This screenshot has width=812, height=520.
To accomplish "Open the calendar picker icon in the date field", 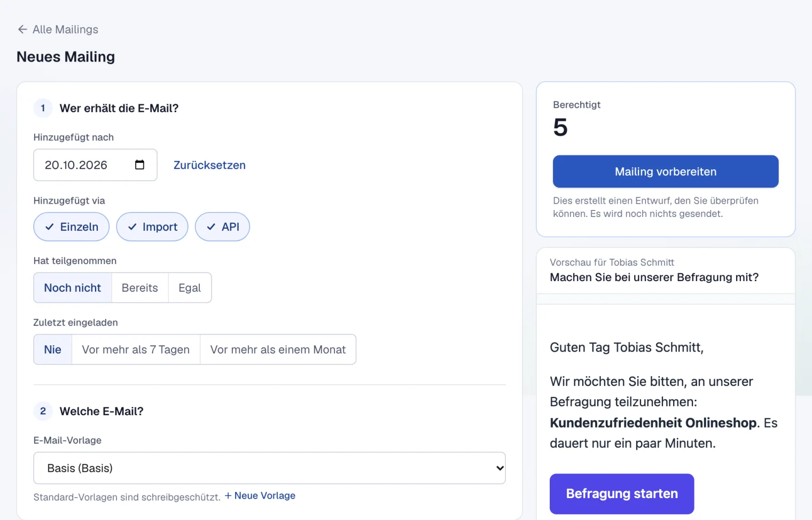I will (139, 165).
